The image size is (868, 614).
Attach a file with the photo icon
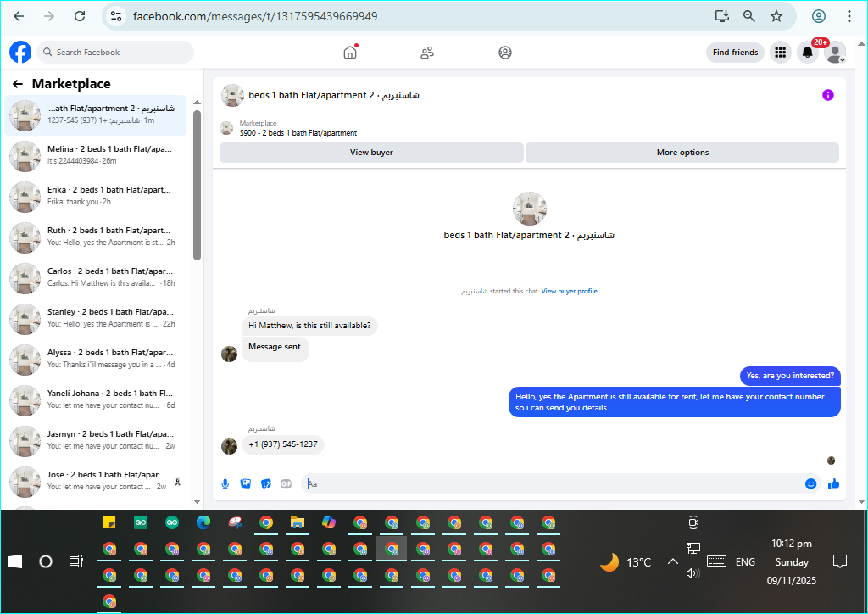coord(245,484)
